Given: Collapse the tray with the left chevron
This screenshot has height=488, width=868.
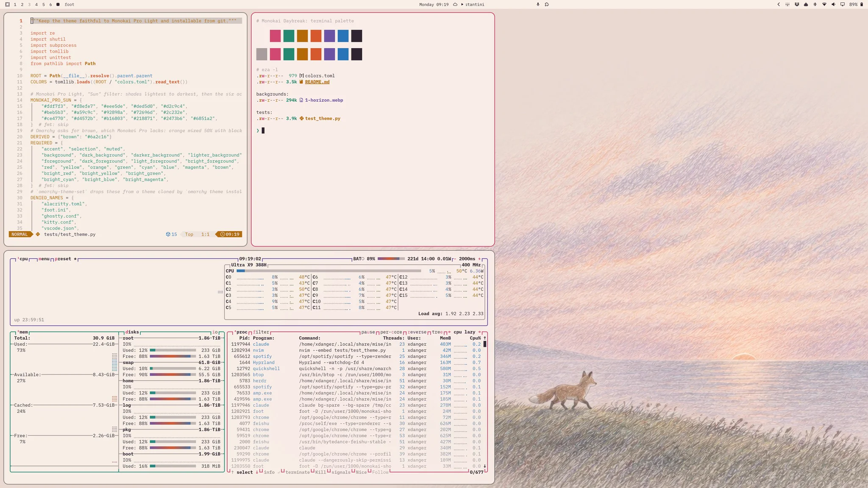Looking at the screenshot, I should pos(779,5).
